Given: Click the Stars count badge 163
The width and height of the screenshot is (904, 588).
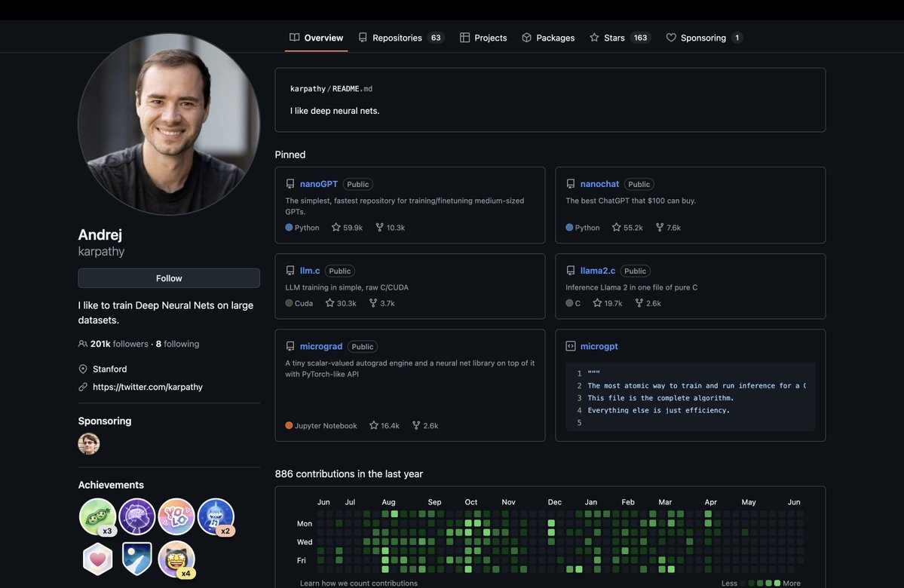Looking at the screenshot, I should pyautogui.click(x=641, y=38).
